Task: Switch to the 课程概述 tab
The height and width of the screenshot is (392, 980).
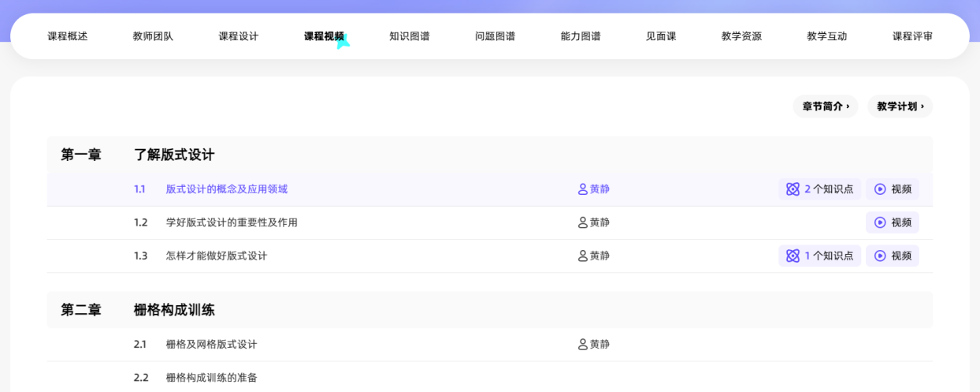Action: 68,36
